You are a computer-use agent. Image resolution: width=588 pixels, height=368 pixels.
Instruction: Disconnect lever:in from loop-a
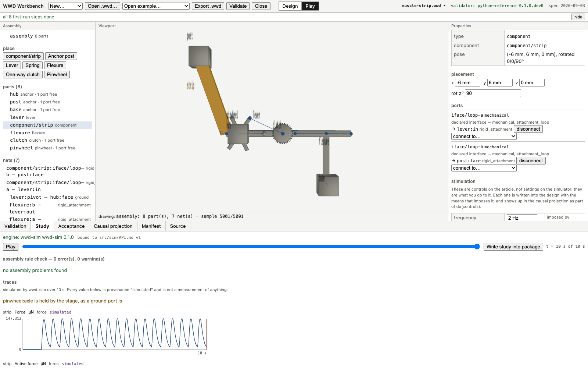tap(528, 129)
